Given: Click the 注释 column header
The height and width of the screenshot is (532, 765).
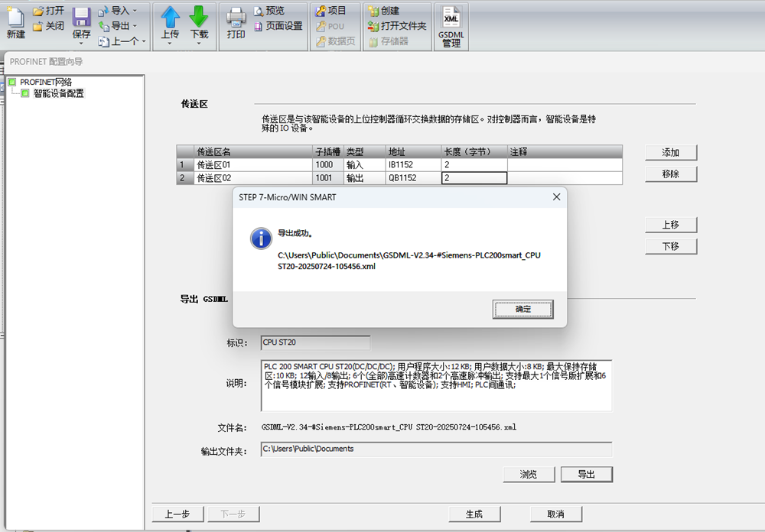Looking at the screenshot, I should tap(565, 151).
